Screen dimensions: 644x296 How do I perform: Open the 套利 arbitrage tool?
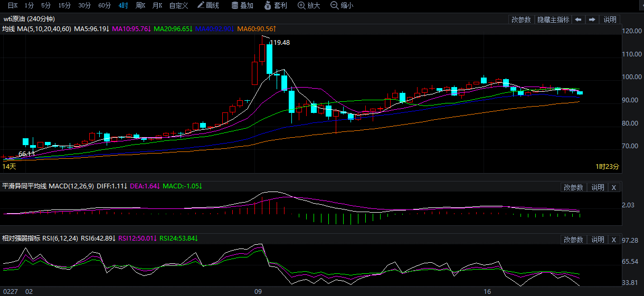coord(276,5)
